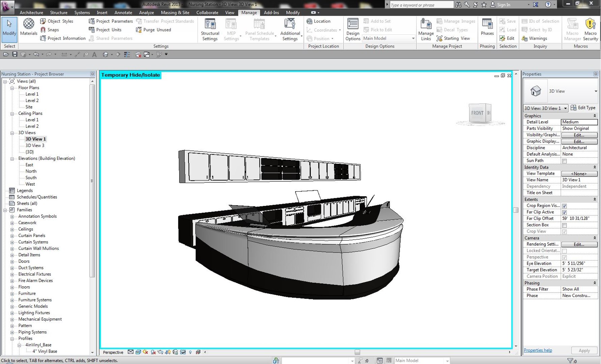Toggle Crop Region Visible checkbox
The image size is (601, 364).
click(x=564, y=206)
